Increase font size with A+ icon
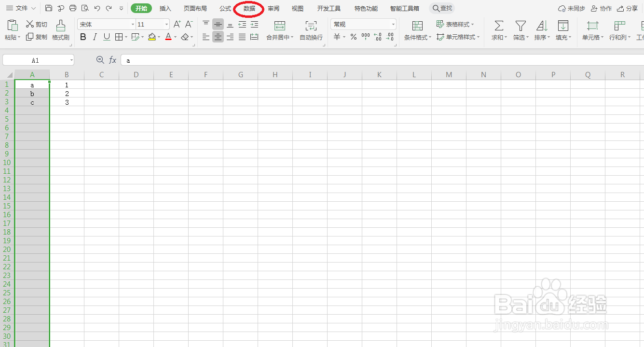Image resolution: width=644 pixels, height=347 pixels. [177, 24]
